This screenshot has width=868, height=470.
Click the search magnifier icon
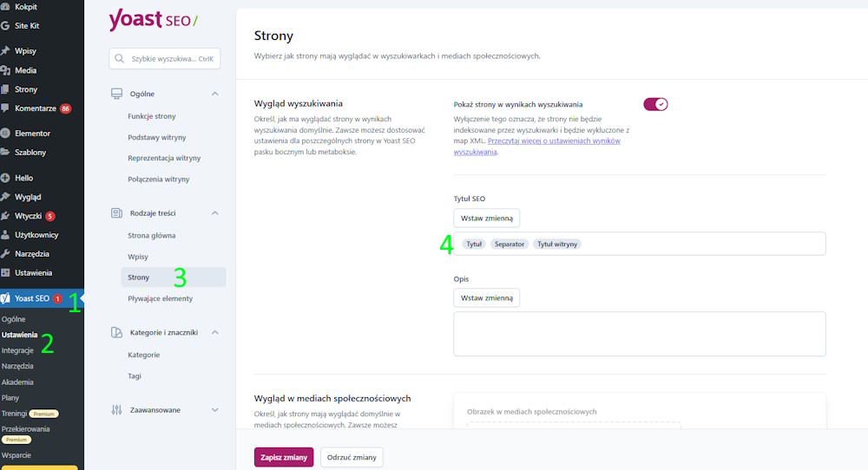(119, 59)
